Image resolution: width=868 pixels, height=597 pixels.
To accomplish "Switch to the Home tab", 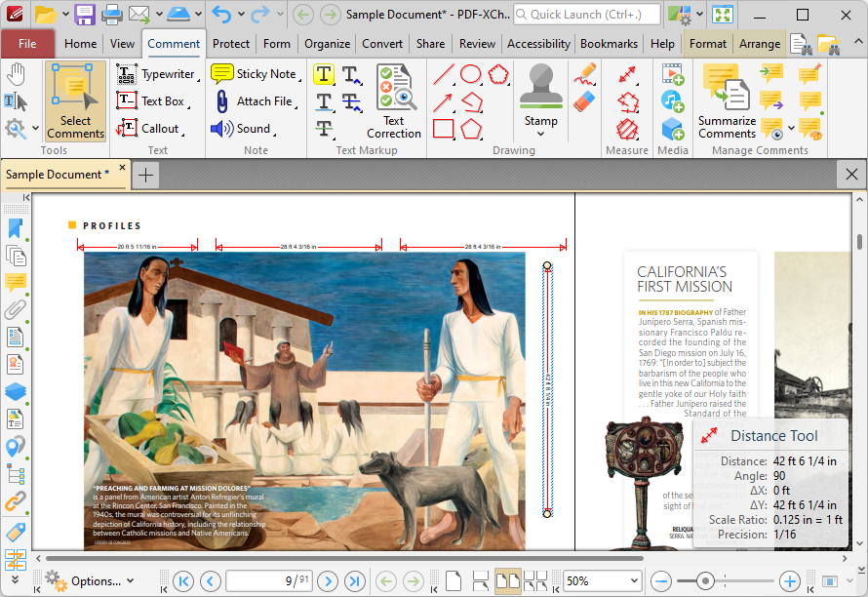I will click(80, 44).
